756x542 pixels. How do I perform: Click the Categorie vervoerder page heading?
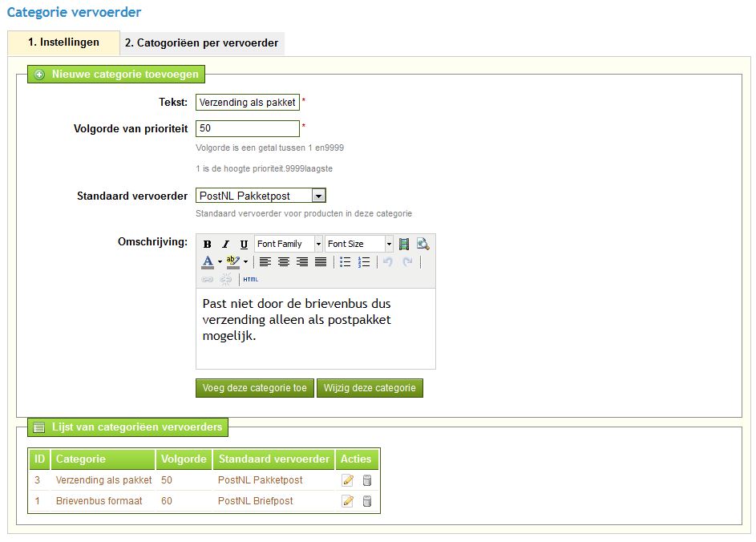click(74, 12)
